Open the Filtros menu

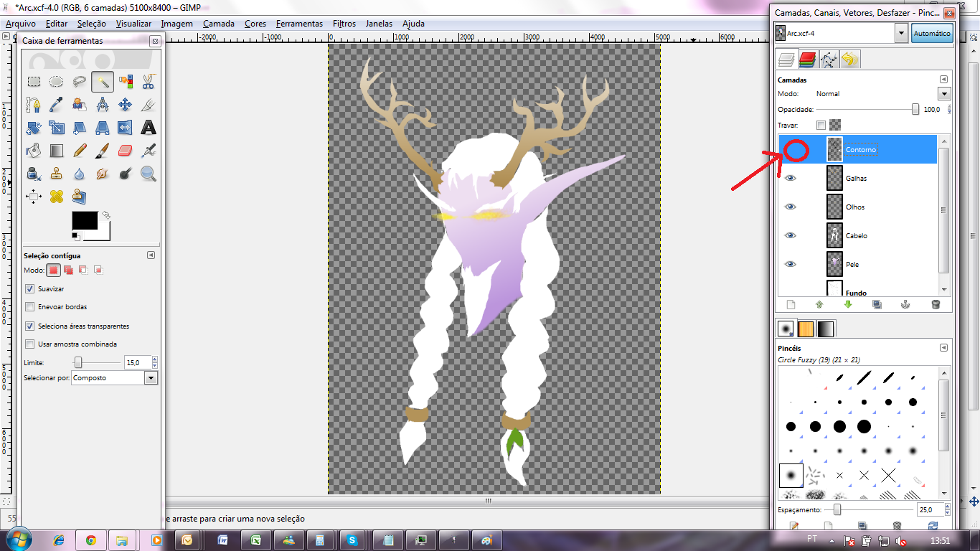[344, 24]
